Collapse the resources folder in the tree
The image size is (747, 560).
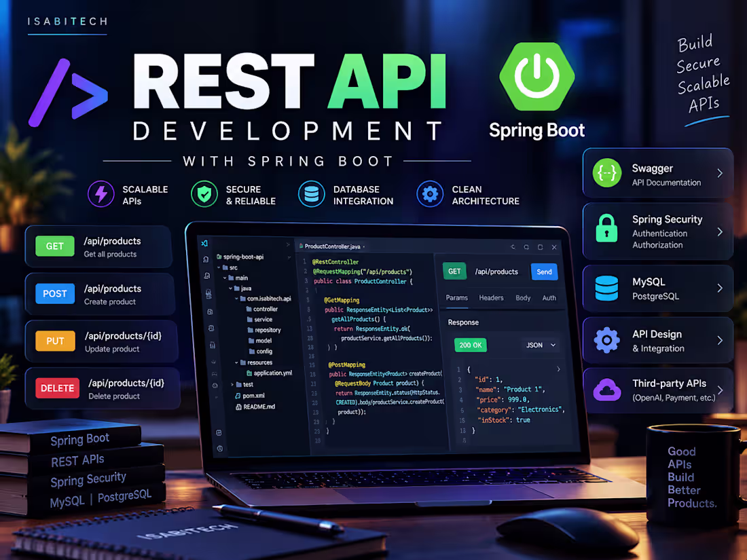click(236, 363)
